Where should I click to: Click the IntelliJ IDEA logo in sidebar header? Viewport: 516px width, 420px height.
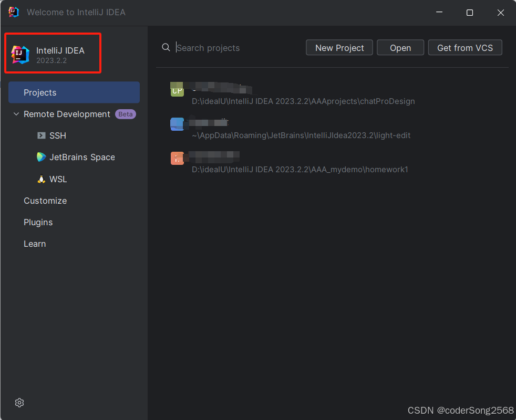(x=20, y=55)
